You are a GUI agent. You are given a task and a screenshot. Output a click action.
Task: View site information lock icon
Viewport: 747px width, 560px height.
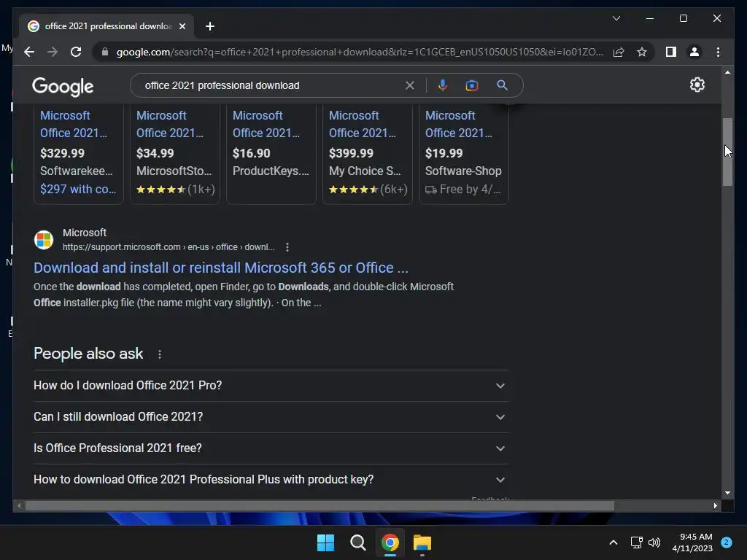(105, 52)
